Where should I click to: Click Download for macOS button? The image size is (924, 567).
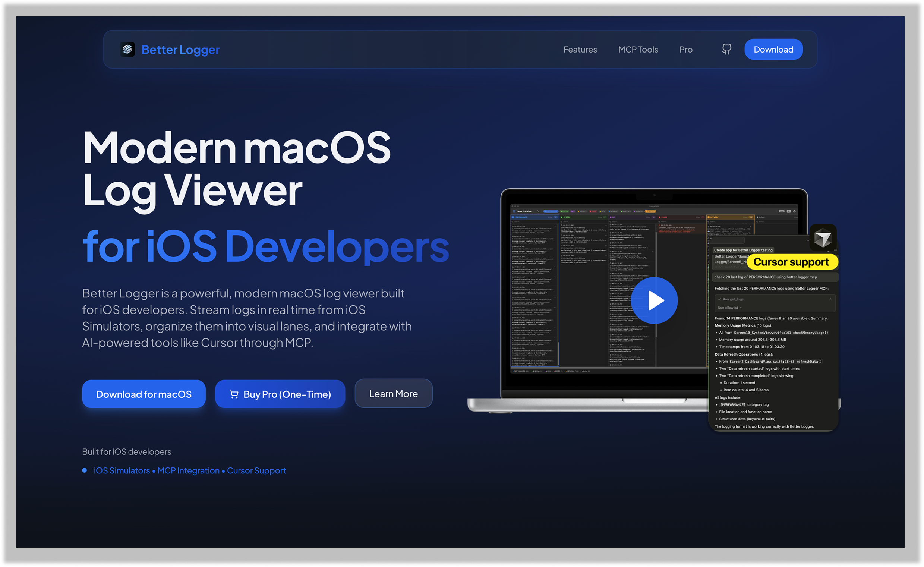click(x=144, y=394)
